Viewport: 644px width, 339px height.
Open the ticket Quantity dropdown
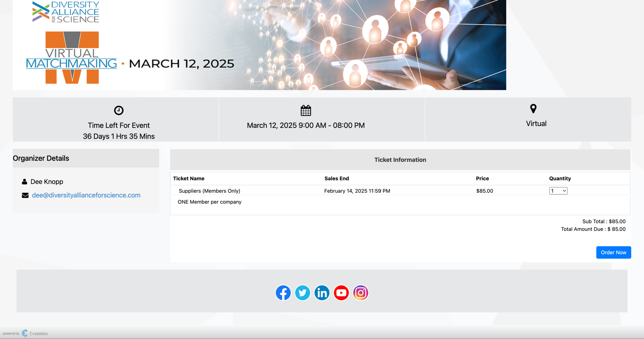558,191
